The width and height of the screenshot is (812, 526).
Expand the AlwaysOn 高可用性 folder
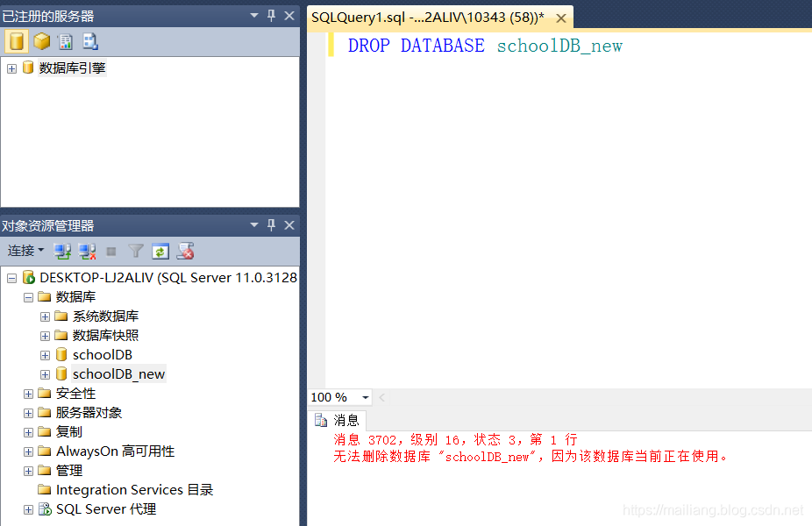(28, 452)
